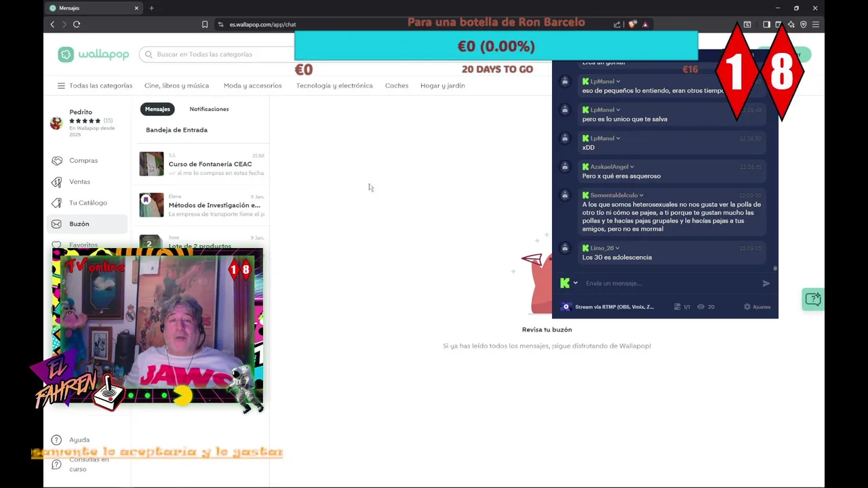The width and height of the screenshot is (868, 488).
Task: Expand LpManel chevron on 'eso de pequeños' message
Action: (618, 81)
